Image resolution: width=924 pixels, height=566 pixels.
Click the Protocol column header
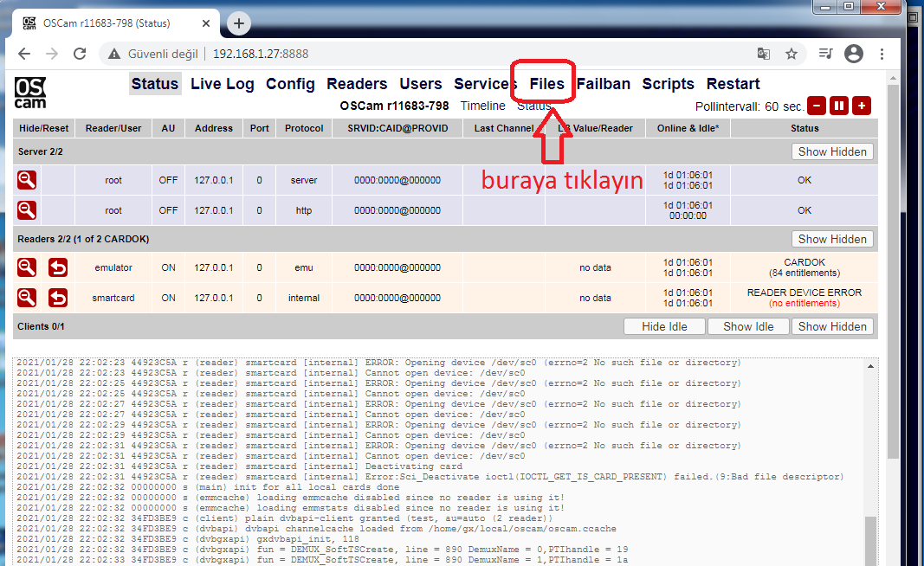(304, 128)
